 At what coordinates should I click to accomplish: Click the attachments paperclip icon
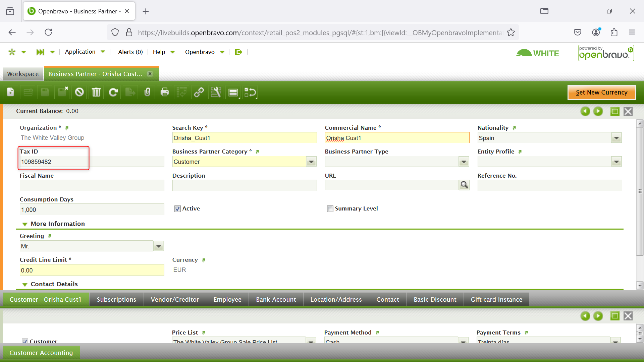tap(147, 92)
